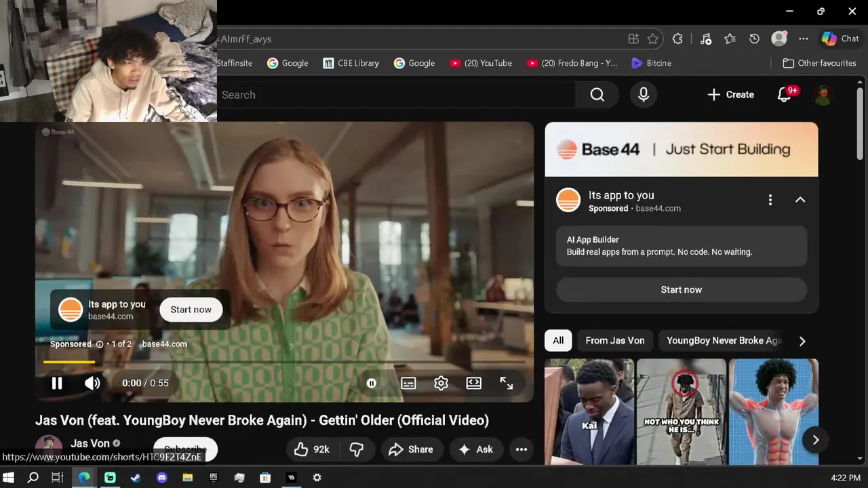Viewport: 868px width, 488px height.
Task: Open the Staffinsite bookmark
Action: click(x=235, y=63)
